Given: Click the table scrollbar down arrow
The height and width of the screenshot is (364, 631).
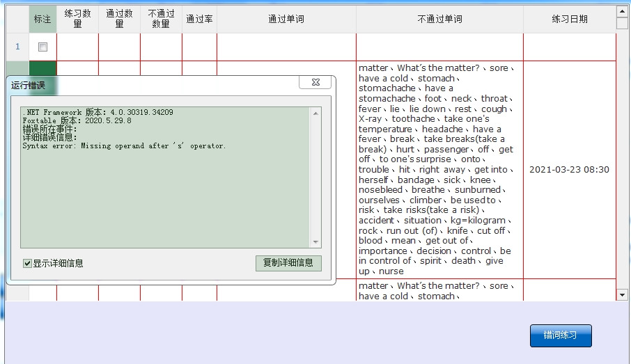Looking at the screenshot, I should (622, 295).
